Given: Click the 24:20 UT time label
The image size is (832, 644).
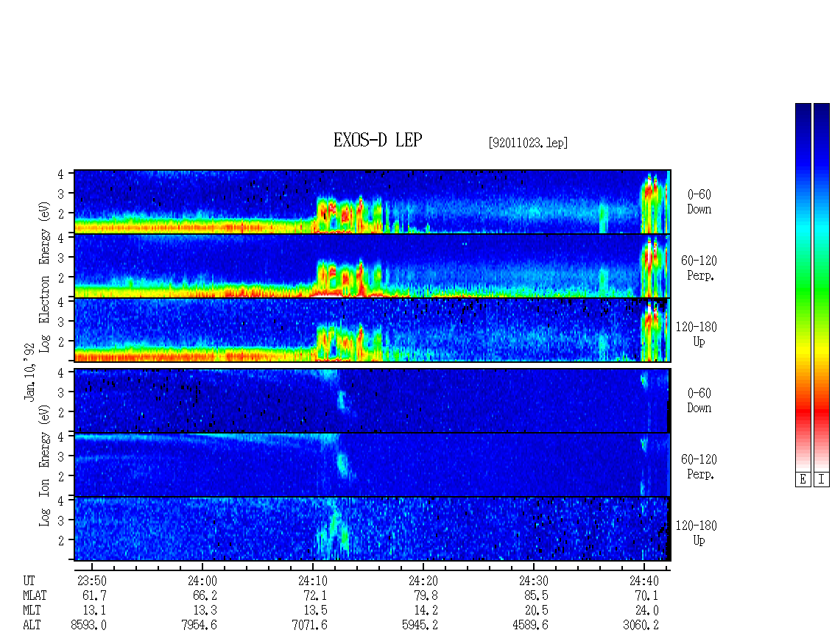Looking at the screenshot, I should (423, 581).
